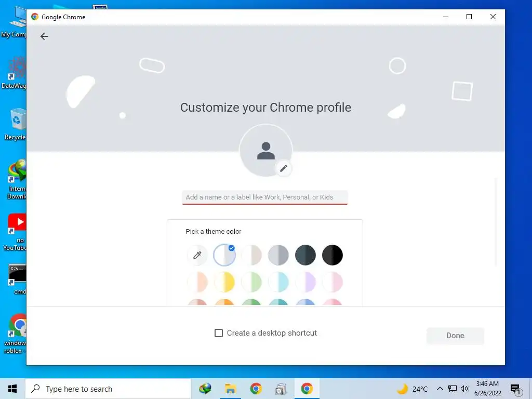Pick the black theme color

point(332,255)
